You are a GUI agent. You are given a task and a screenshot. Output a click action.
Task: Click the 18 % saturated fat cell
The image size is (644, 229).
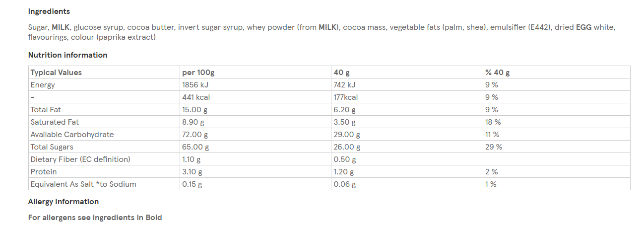click(493, 122)
